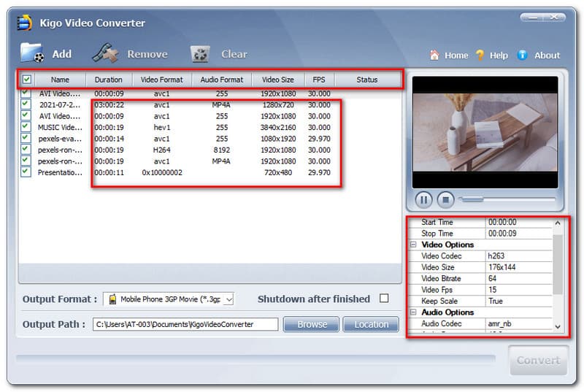Click the Remove file icon
The width and height of the screenshot is (584, 392).
pos(106,53)
